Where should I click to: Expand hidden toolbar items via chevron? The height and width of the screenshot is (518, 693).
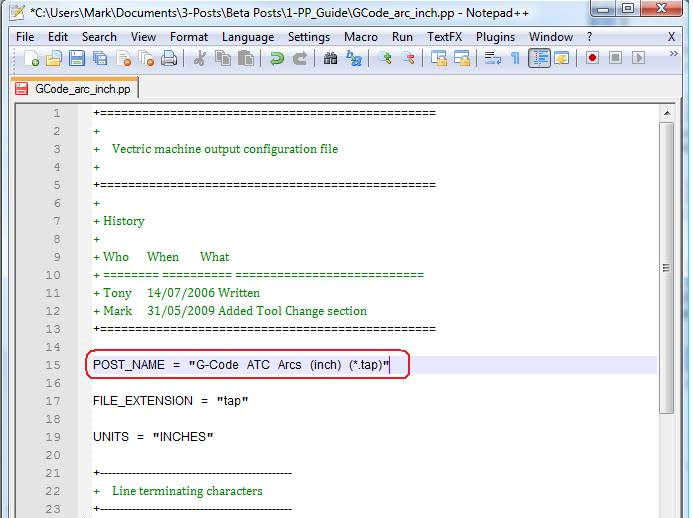point(673,54)
